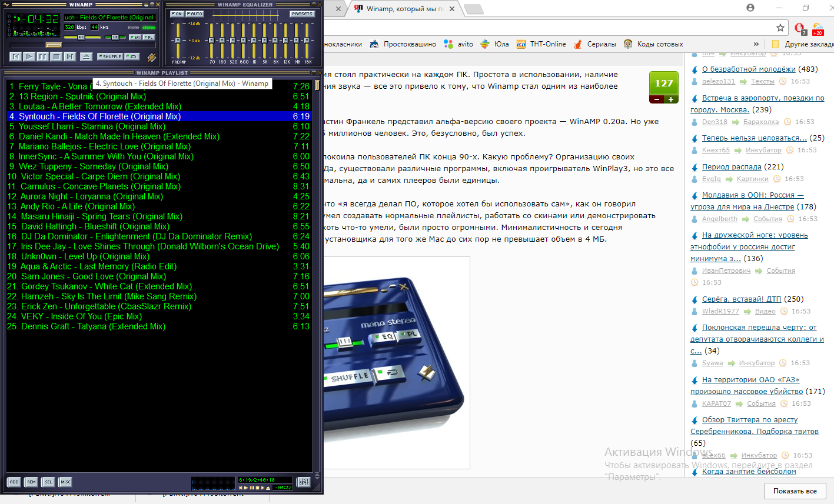Open a file with Winamp's Eject button
The height and width of the screenshot is (504, 834).
pos(86,56)
